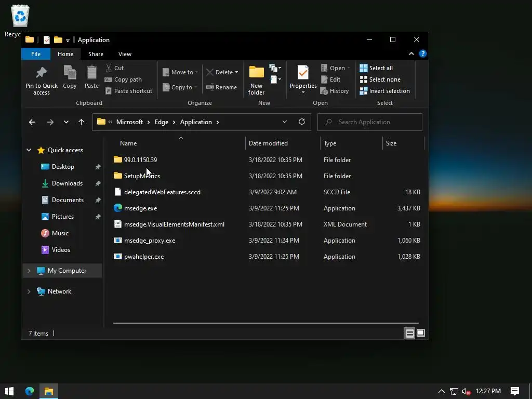Open the Delete options arrow
The width and height of the screenshot is (532, 399).
point(236,72)
